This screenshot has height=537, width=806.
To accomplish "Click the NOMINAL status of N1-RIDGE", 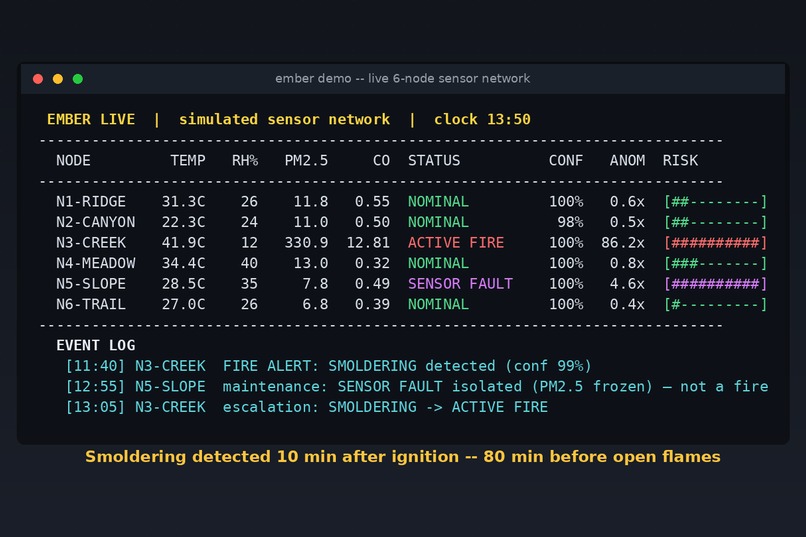I will pyautogui.click(x=438, y=201).
